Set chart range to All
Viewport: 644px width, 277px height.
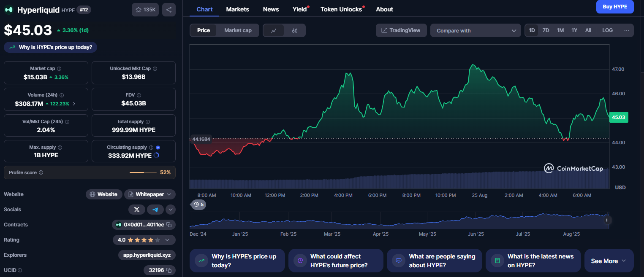pyautogui.click(x=588, y=30)
